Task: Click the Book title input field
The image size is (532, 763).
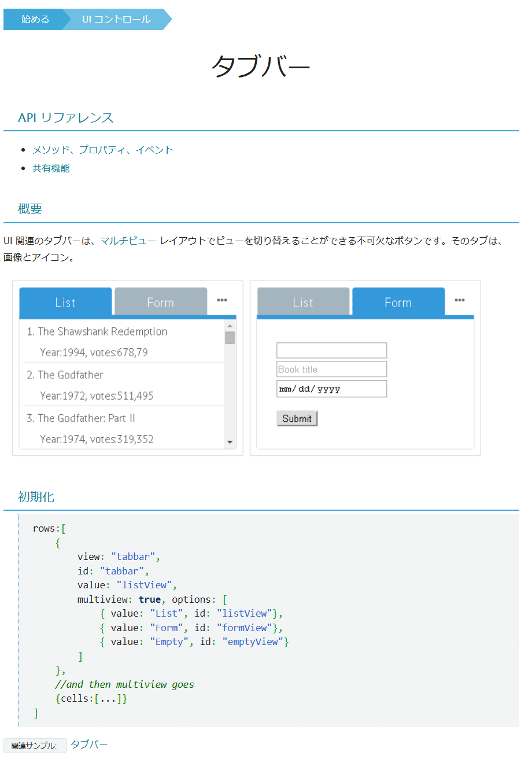Action: [331, 369]
